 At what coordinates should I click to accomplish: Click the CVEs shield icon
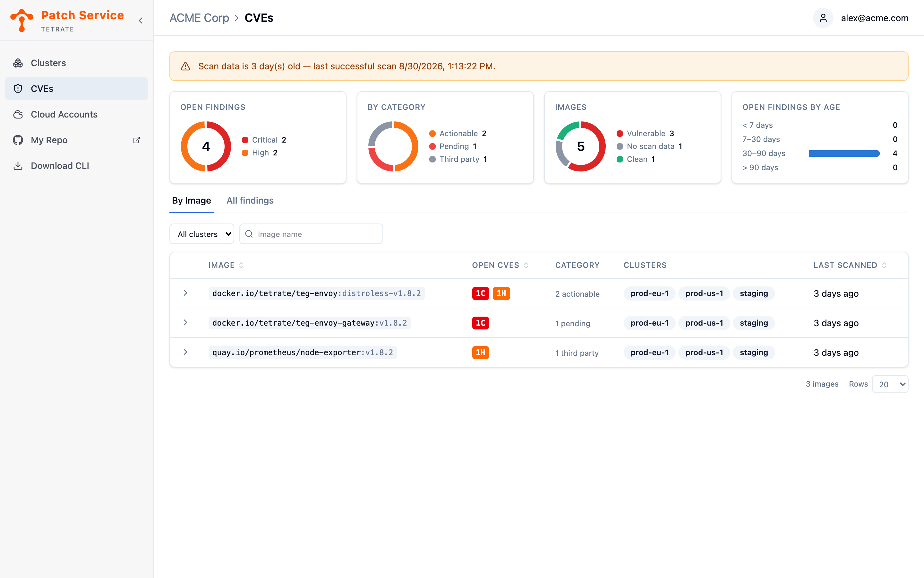tap(18, 89)
